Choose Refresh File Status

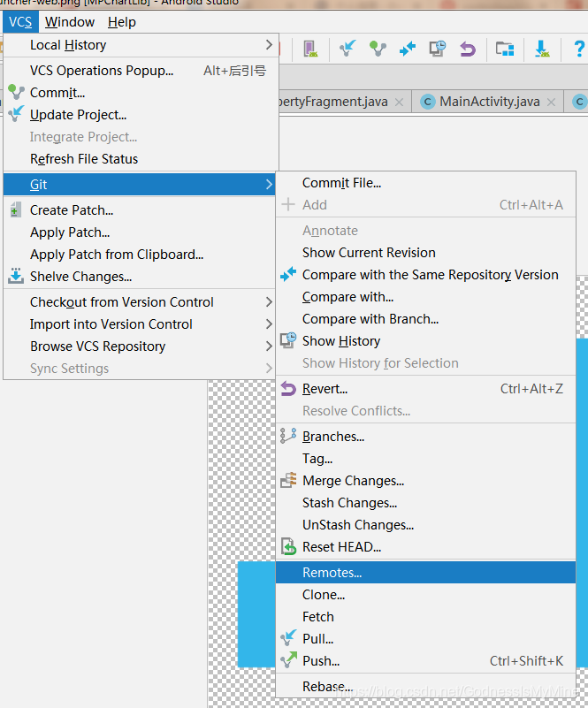141,159
